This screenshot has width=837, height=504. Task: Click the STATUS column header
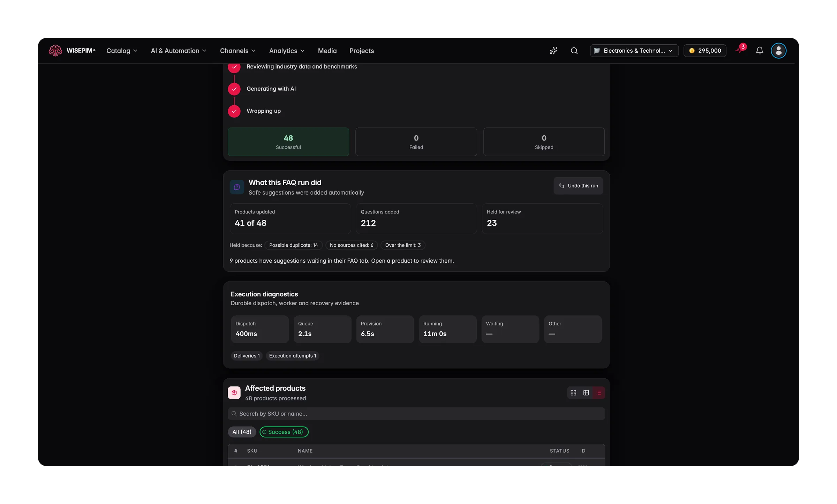[x=559, y=451]
